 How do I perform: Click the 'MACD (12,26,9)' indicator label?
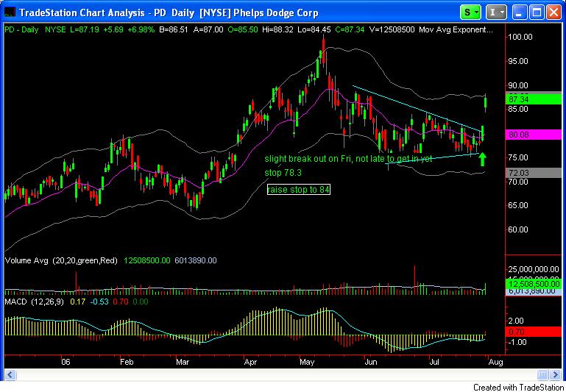pyautogui.click(x=35, y=302)
